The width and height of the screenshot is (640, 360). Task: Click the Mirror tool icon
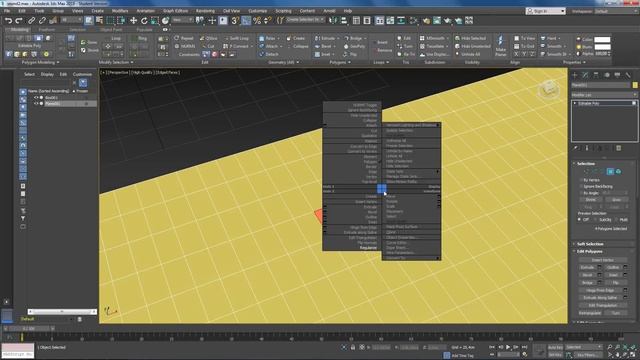pos(333,20)
